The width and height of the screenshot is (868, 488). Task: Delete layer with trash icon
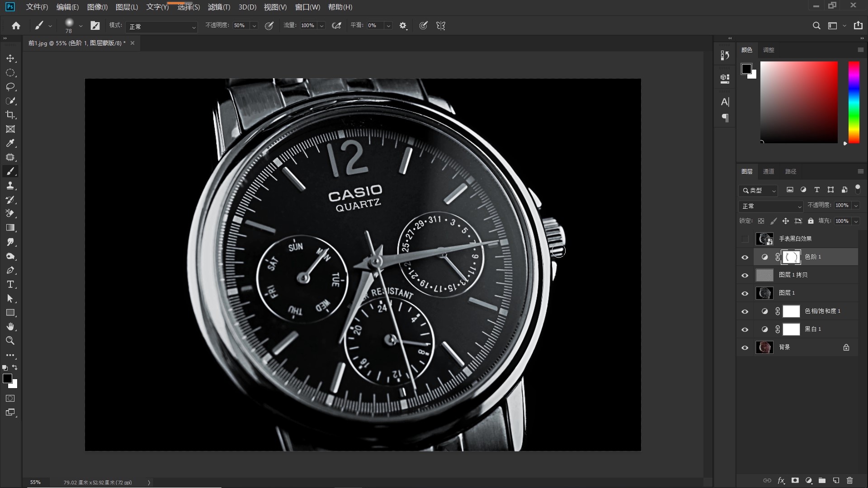click(x=849, y=480)
